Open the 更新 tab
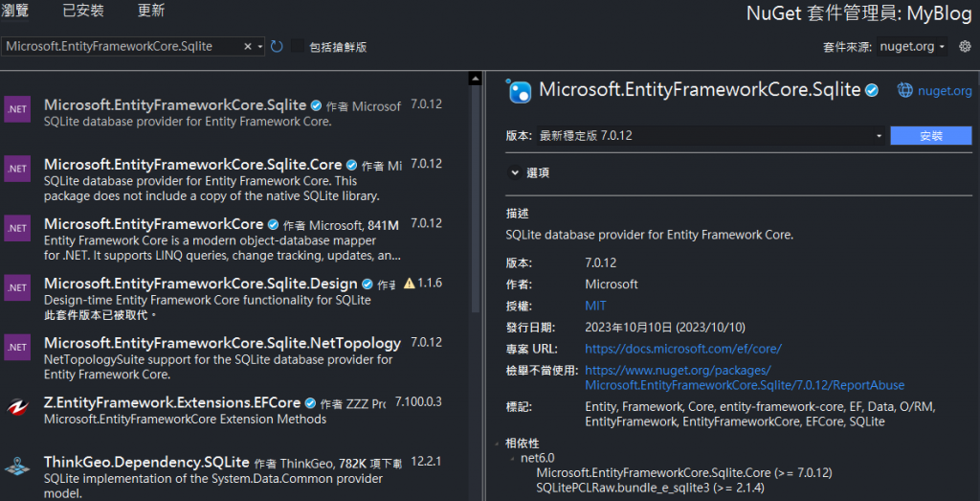Screen dimensions: 980x501 pos(151,11)
